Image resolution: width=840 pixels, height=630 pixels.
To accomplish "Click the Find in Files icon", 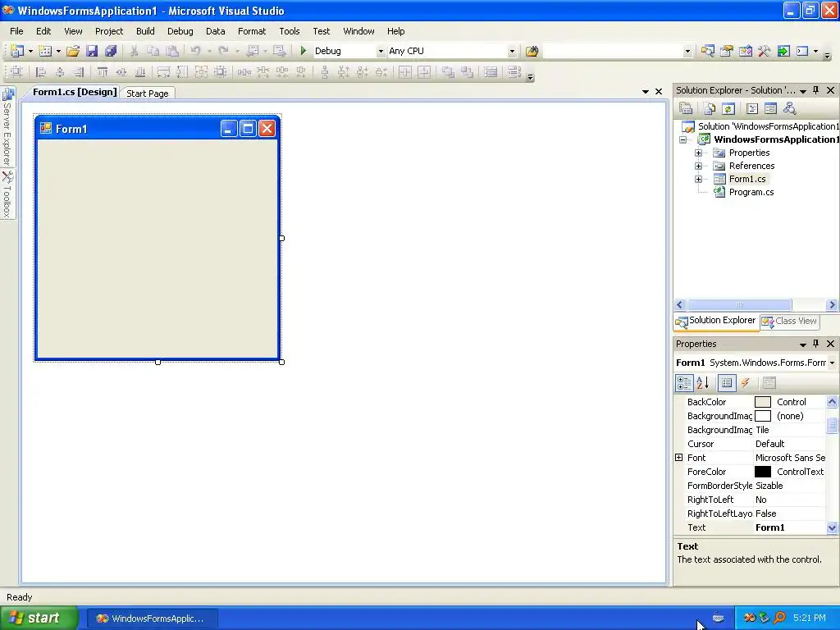I will point(532,51).
